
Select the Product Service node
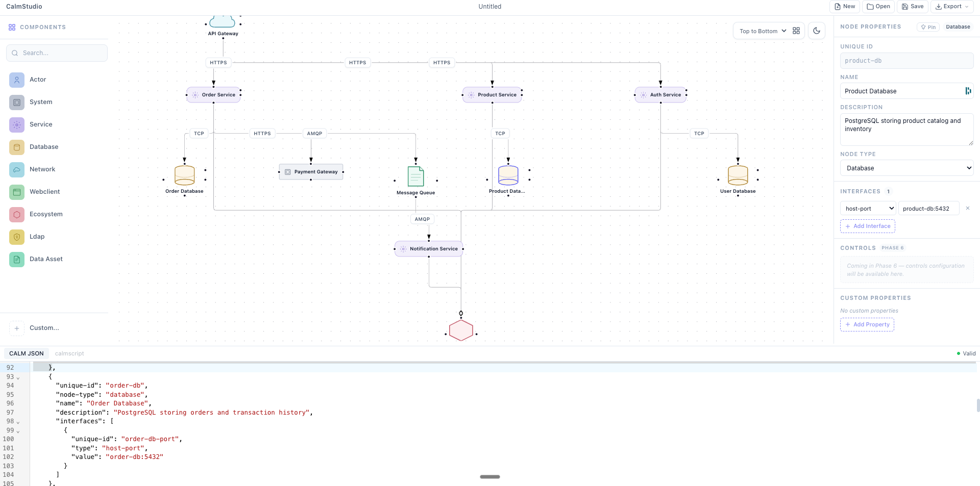492,95
